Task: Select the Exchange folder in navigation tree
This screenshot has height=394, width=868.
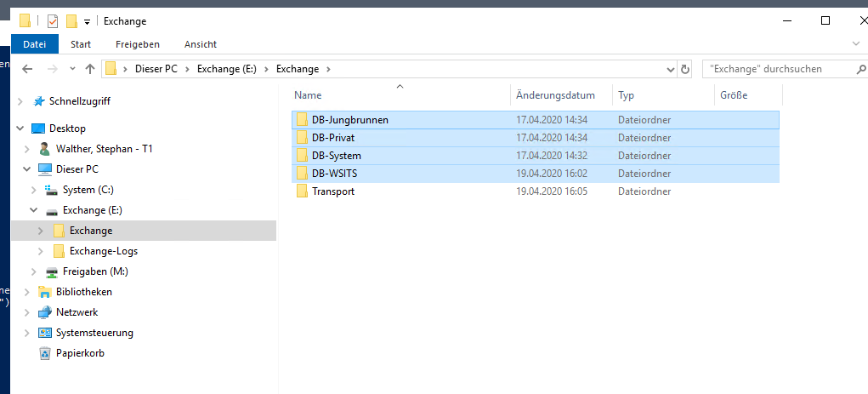Action: pos(91,231)
